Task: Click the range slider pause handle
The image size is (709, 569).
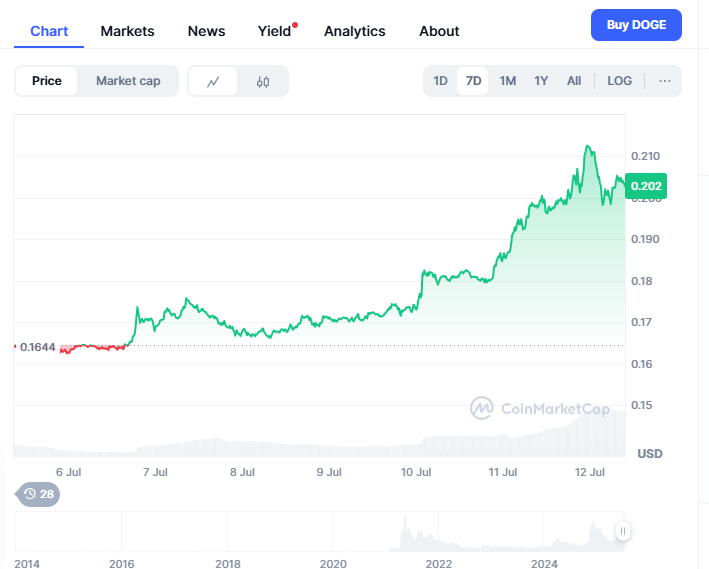Action: pyautogui.click(x=622, y=532)
